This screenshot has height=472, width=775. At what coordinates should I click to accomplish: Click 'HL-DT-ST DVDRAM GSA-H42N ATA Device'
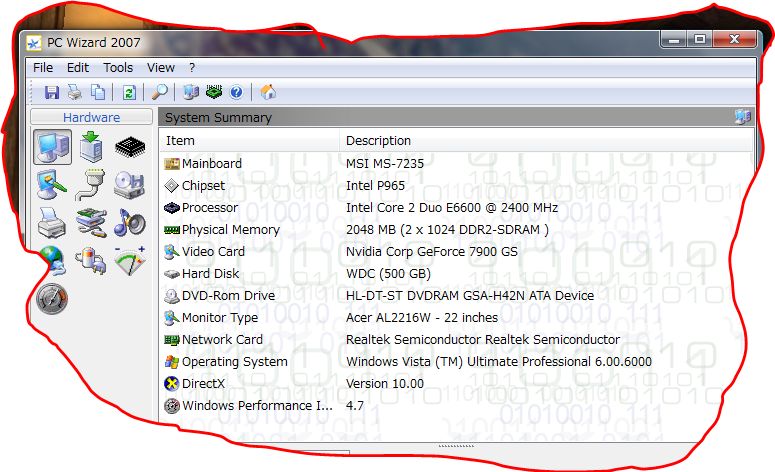pos(470,296)
